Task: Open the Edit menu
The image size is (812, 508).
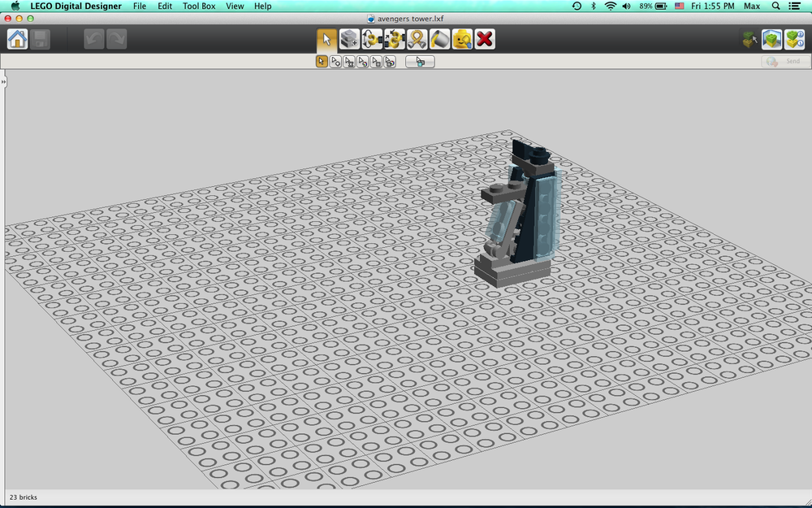Action: [165, 6]
